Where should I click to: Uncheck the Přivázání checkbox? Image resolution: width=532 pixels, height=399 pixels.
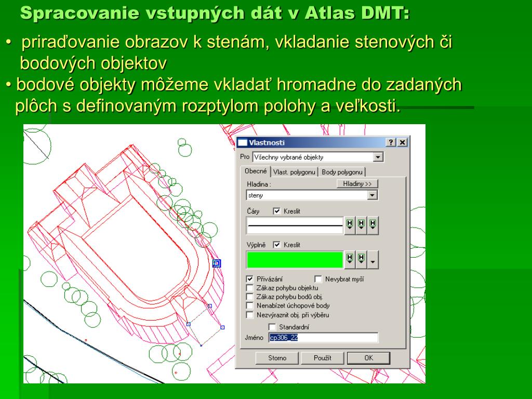250,279
